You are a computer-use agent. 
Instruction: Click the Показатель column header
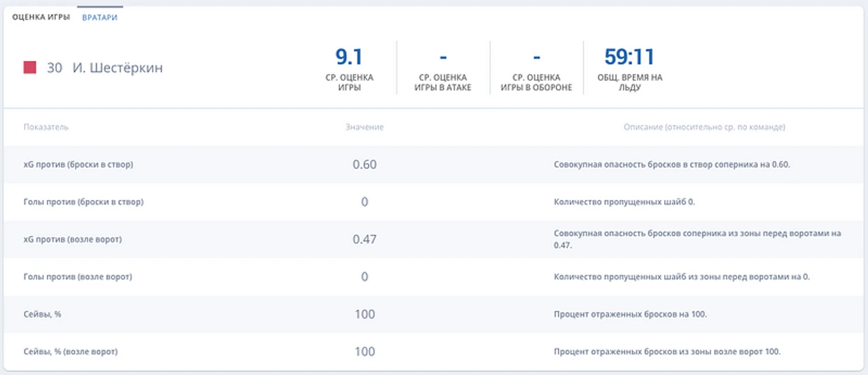point(46,127)
